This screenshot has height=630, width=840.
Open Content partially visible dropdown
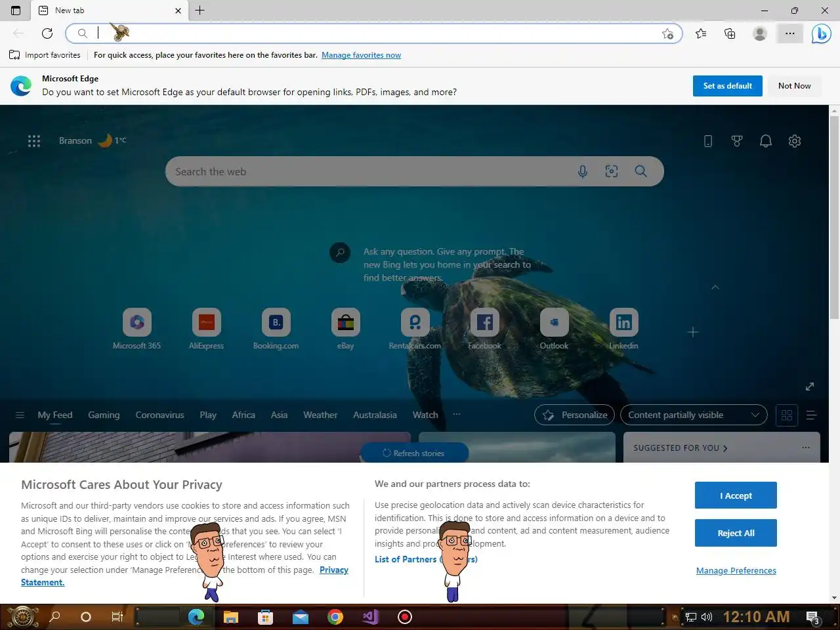(694, 415)
